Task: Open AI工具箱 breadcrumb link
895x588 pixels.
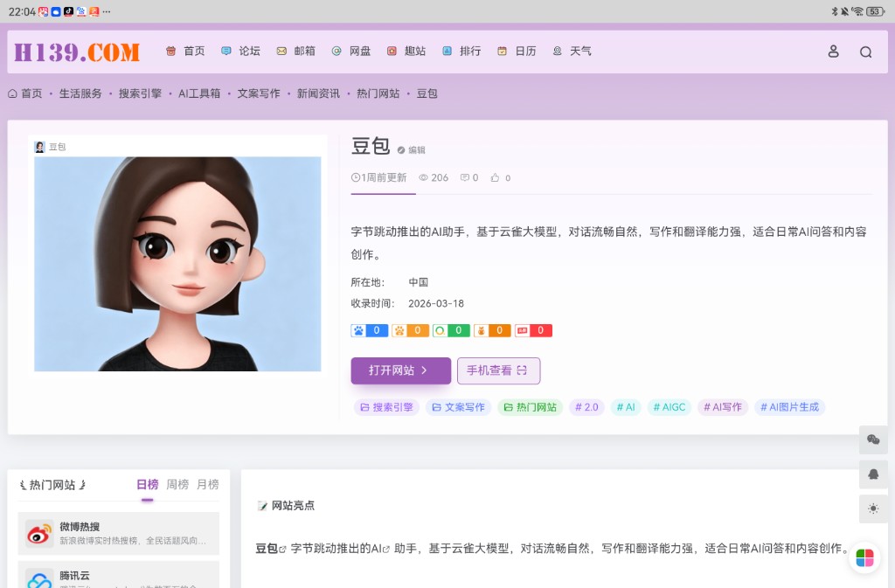Action: pos(199,93)
